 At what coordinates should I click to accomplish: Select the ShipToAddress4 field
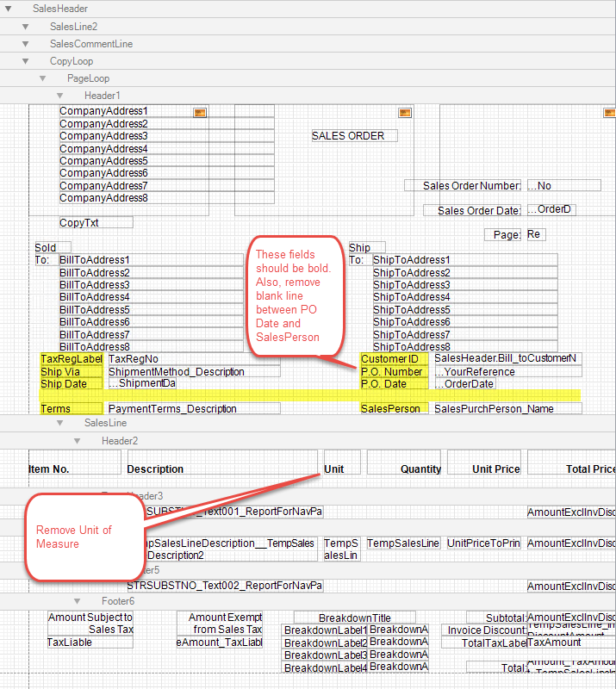[x=465, y=297]
